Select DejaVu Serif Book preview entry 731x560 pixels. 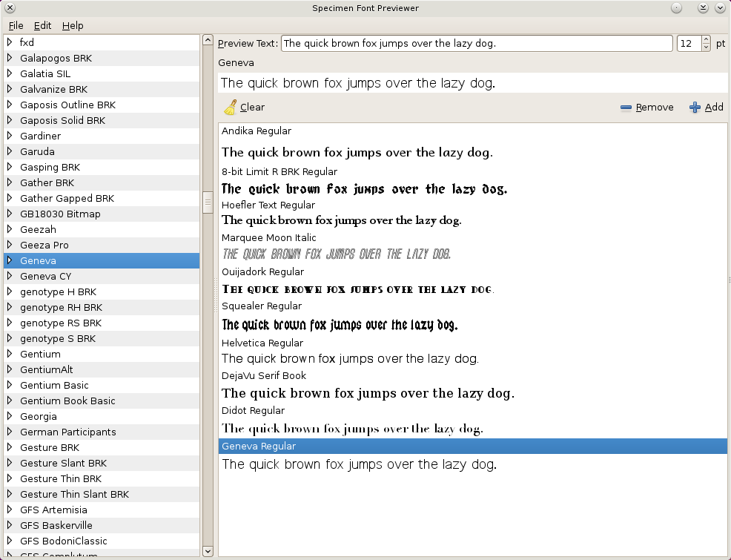point(473,376)
